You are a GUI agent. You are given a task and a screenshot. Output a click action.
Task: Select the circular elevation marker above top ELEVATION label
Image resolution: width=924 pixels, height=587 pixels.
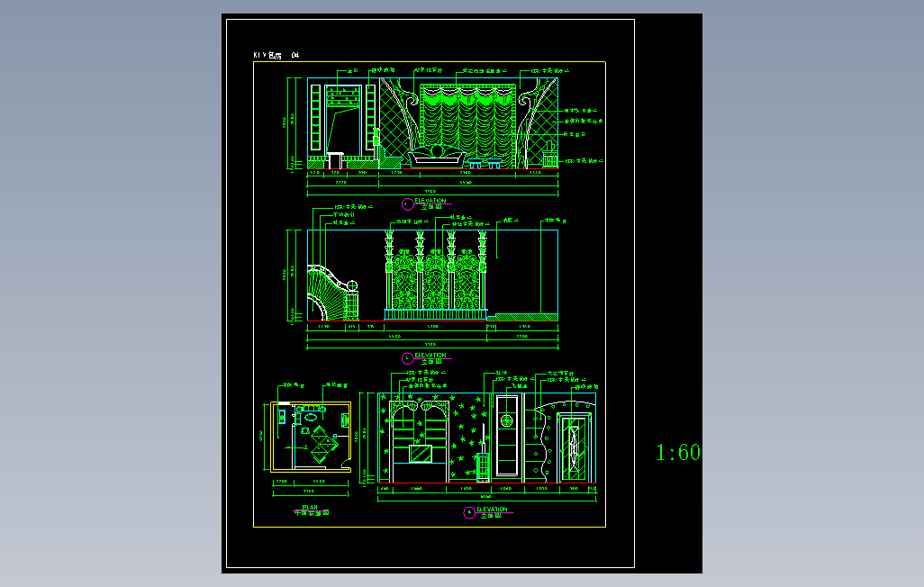(406, 203)
